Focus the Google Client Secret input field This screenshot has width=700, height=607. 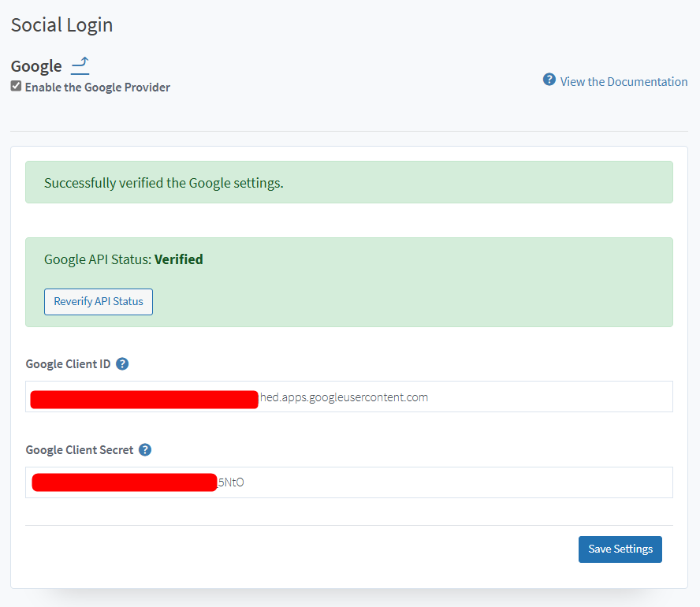click(349, 482)
